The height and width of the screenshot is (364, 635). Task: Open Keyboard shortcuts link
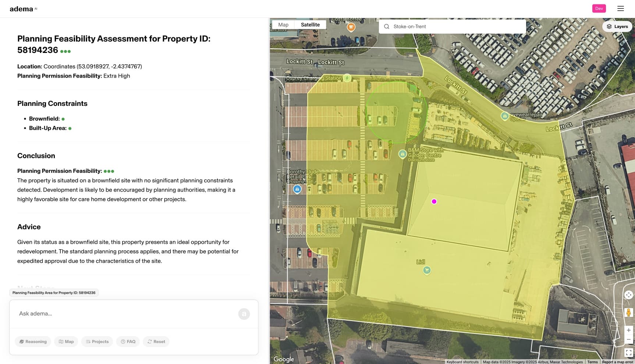point(462,362)
